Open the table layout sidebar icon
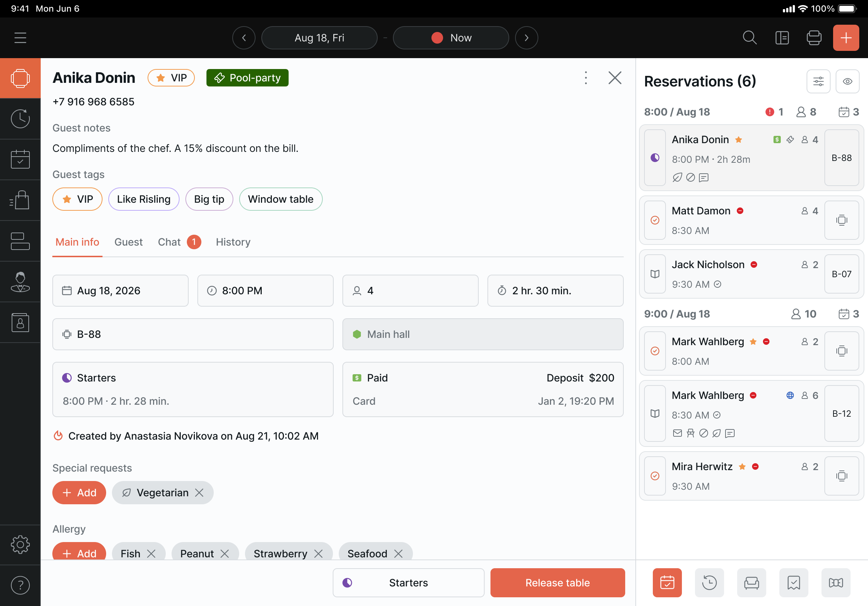Image resolution: width=868 pixels, height=606 pixels. (x=20, y=241)
